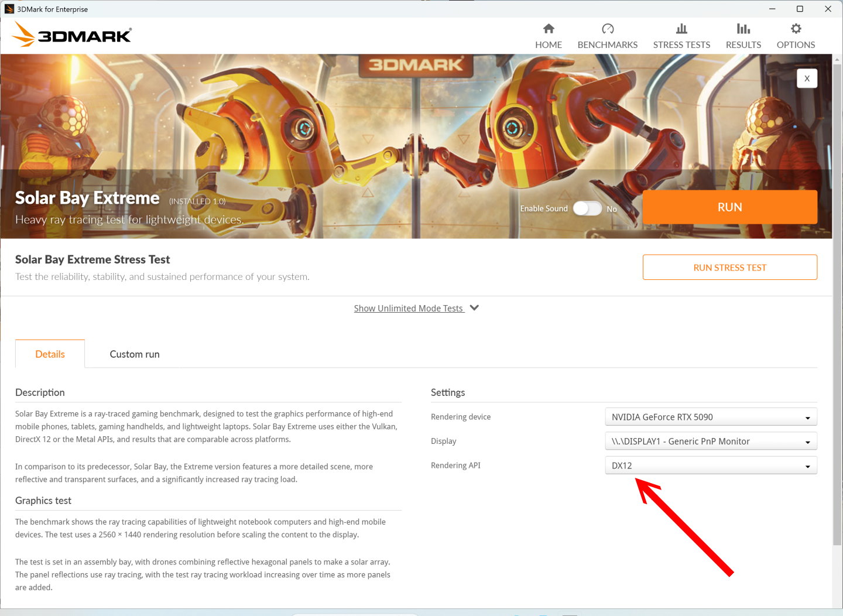843x616 pixels.
Task: Click the 3DMark app icon in title bar
Action: click(x=9, y=9)
